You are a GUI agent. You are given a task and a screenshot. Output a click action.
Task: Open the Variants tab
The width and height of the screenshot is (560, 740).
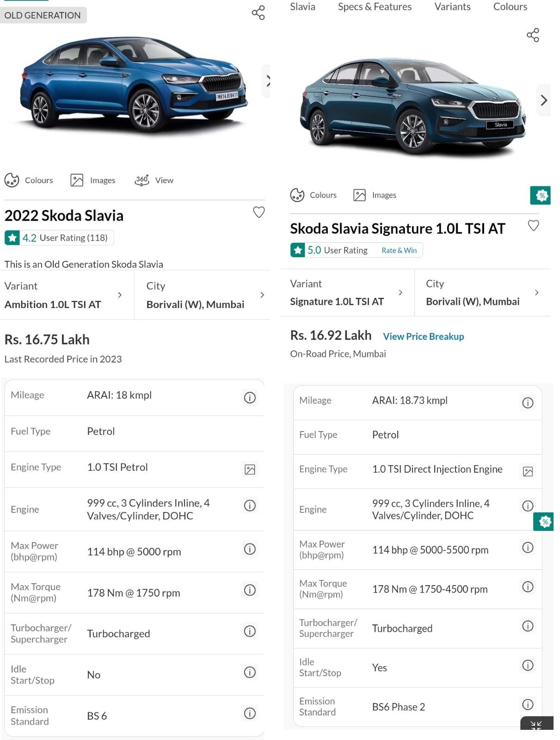pos(452,6)
